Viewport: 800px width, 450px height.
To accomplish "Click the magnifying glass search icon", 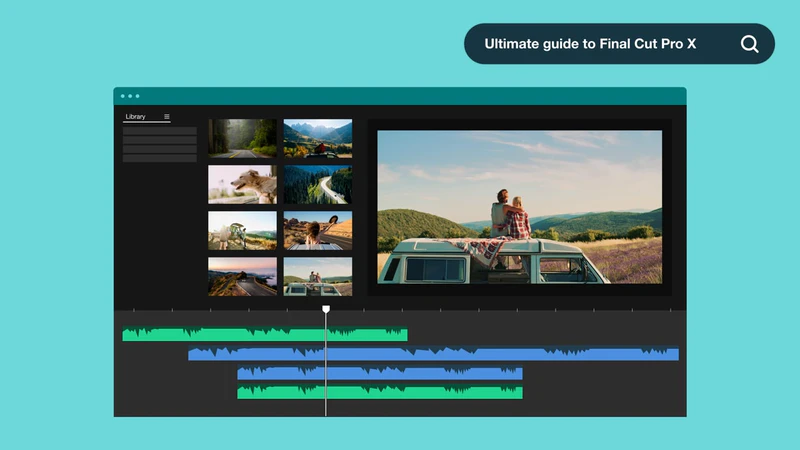I will coord(749,44).
